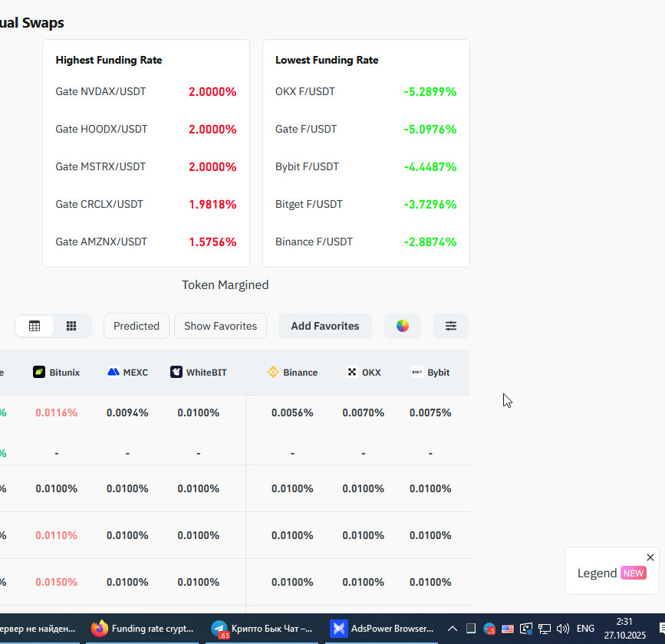The image size is (665, 644).
Task: Click the MEXC exchange logo
Action: (x=114, y=373)
